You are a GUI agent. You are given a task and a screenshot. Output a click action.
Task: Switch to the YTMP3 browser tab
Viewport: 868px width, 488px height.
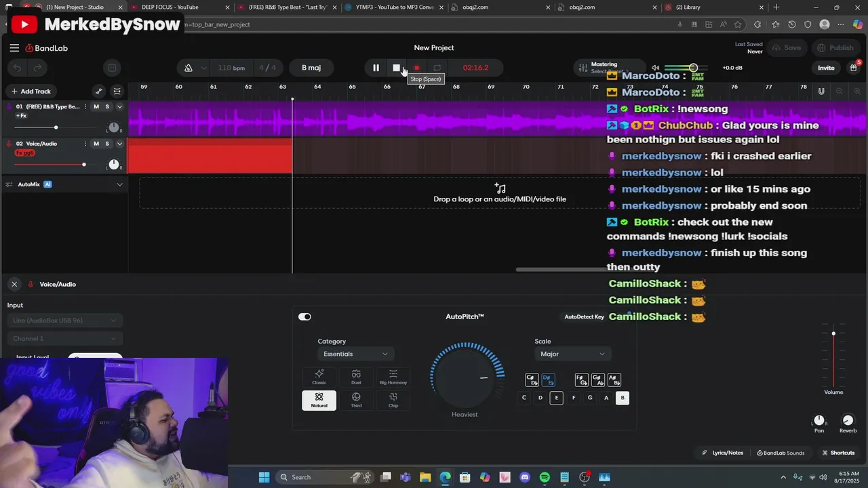tap(393, 7)
